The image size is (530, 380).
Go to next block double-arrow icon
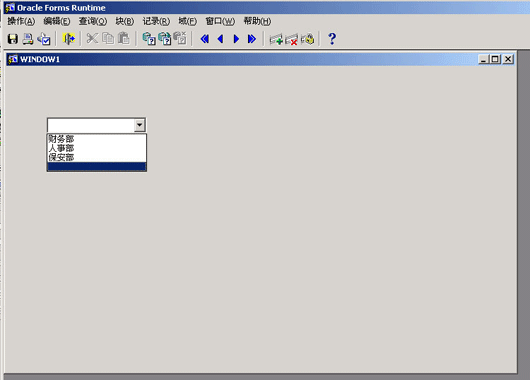coord(251,39)
